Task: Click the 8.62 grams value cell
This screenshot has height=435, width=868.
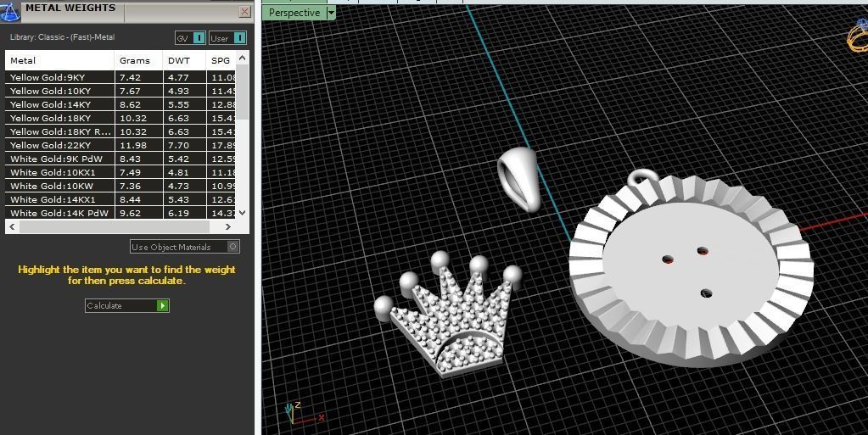Action: click(139, 104)
